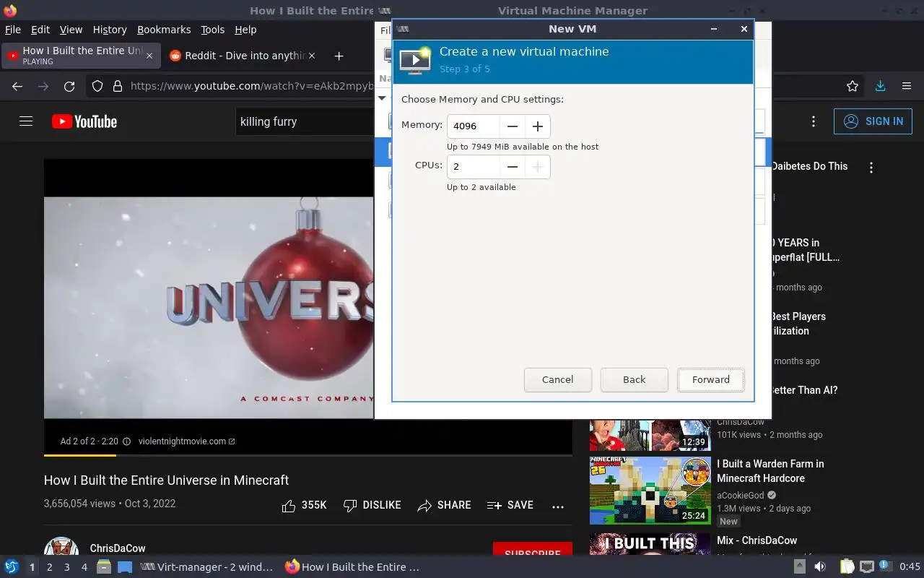Image resolution: width=924 pixels, height=578 pixels.
Task: Click the 0:45 clock in taskbar
Action: tap(910, 567)
